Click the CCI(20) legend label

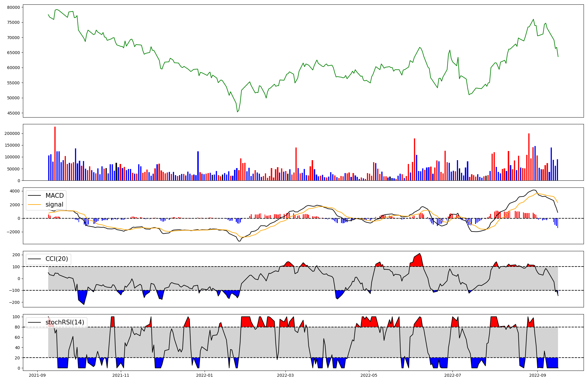pyautogui.click(x=56, y=259)
